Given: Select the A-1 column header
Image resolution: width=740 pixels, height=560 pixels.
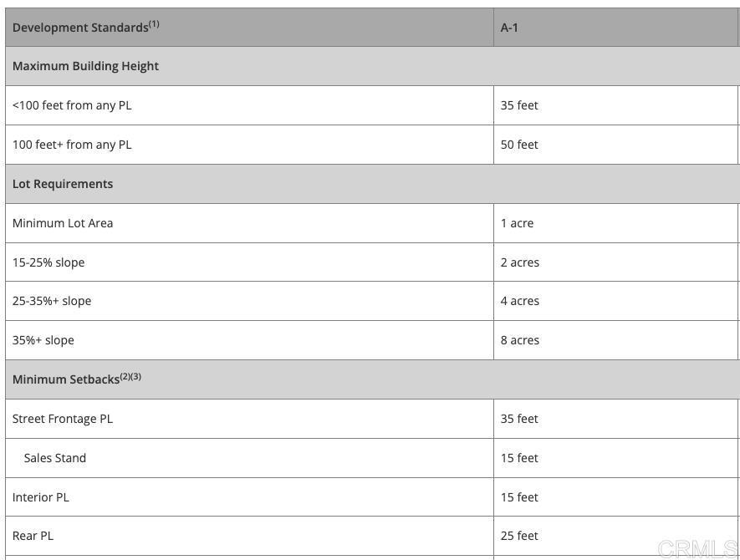Looking at the screenshot, I should [509, 28].
